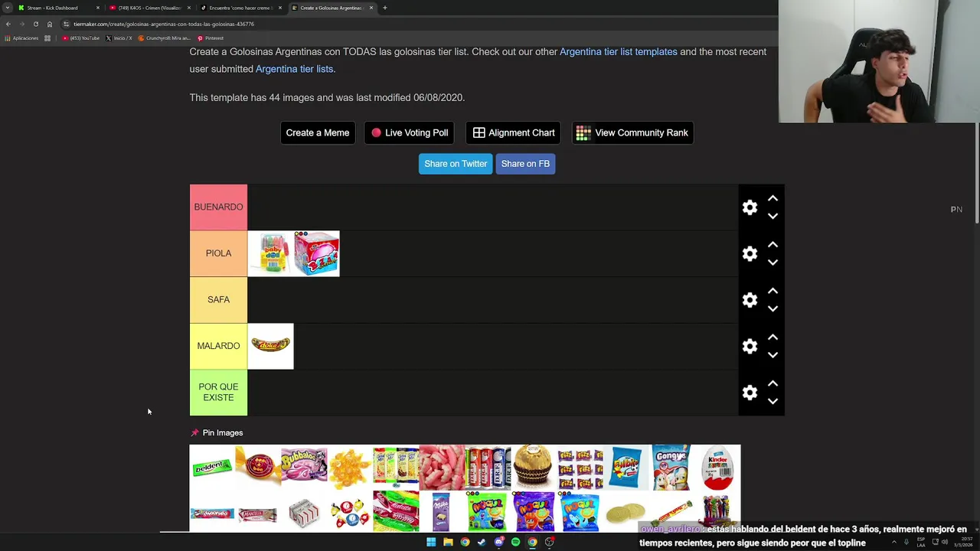Viewport: 980px width, 551px height.
Task: Switch to K4OS - Crimen YouTube tab
Action: click(149, 8)
